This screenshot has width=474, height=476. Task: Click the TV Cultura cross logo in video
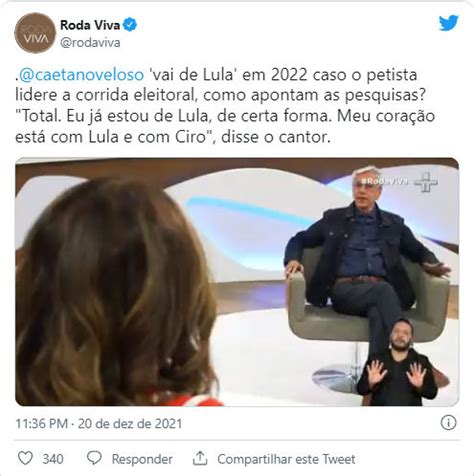click(x=426, y=182)
